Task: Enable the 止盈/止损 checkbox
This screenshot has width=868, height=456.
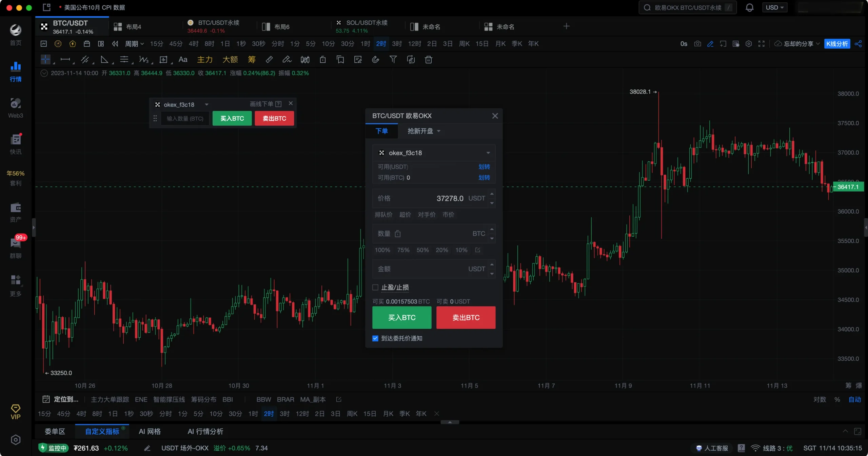Action: (x=375, y=288)
